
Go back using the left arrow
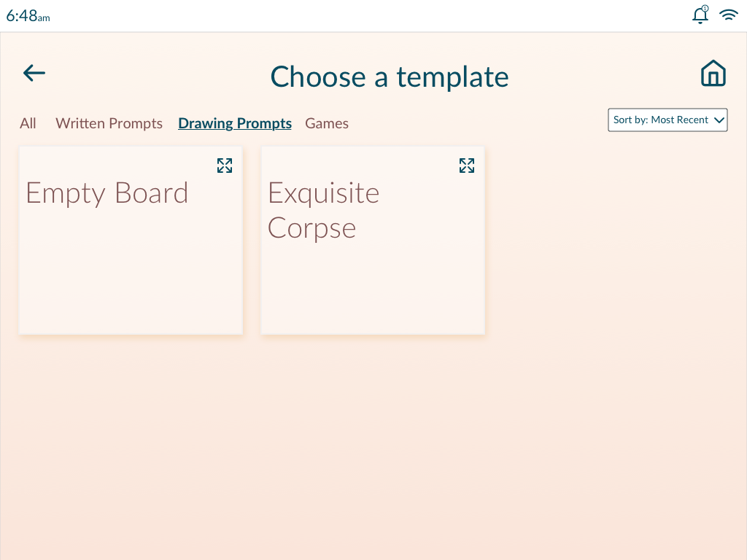coord(34,73)
